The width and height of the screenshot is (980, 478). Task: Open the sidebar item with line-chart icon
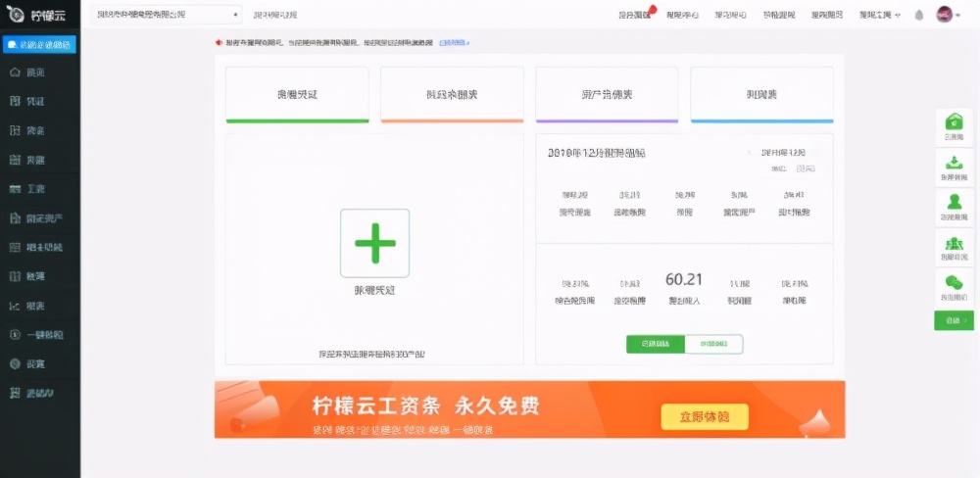click(x=40, y=306)
